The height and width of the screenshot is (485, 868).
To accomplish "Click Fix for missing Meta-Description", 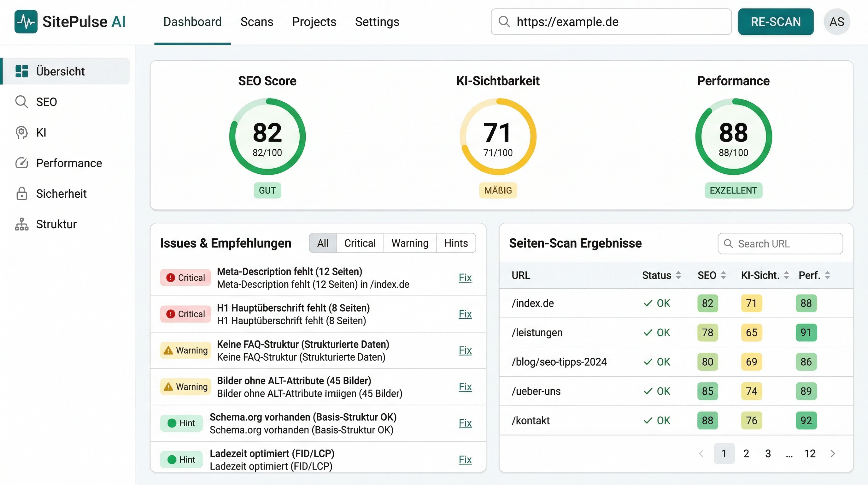I will (x=465, y=278).
